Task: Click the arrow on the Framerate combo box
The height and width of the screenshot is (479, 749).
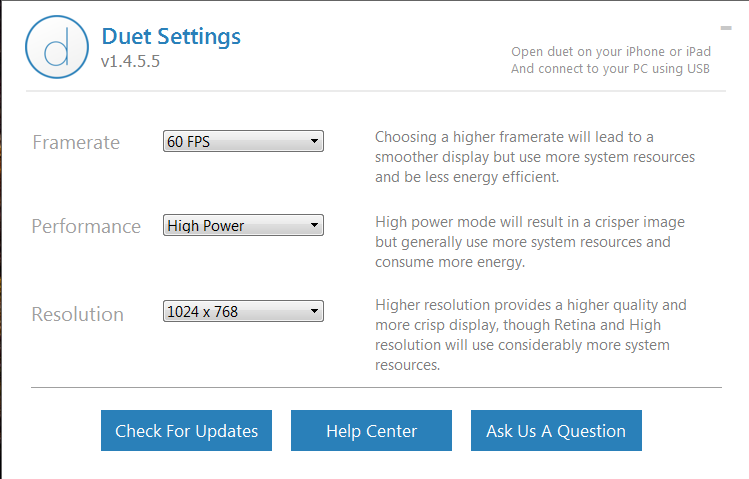Action: pos(314,141)
